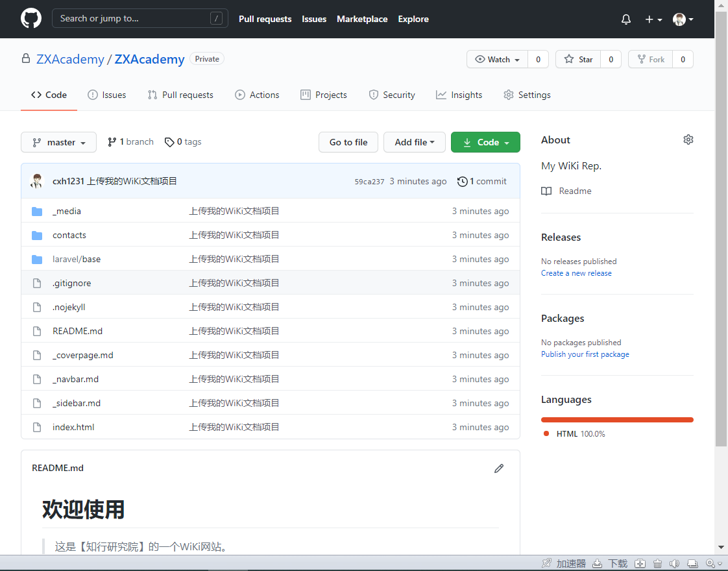Edit README.md with the pencil icon
Screen dimensions: 728x571
pyautogui.click(x=498, y=468)
